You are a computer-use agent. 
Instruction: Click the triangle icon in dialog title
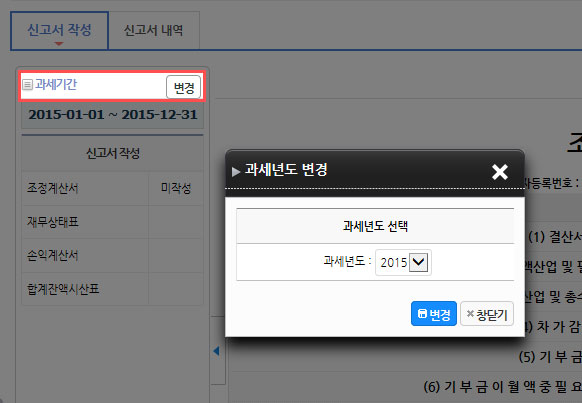pos(236,172)
